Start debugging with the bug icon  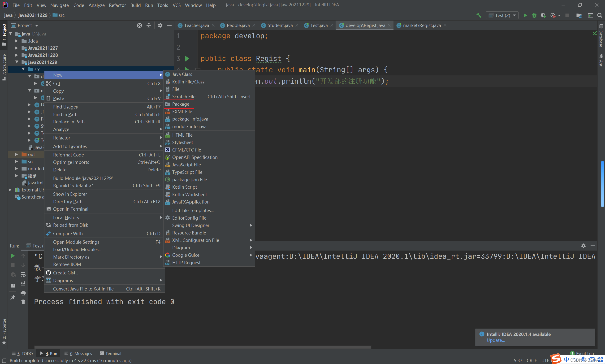pos(534,15)
